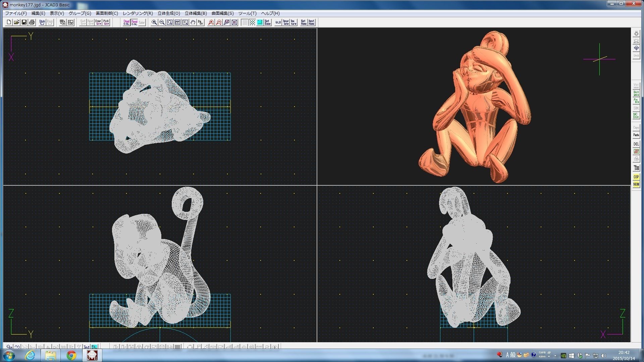Click the Disp Grp toolbar icon

pyautogui.click(x=98, y=22)
